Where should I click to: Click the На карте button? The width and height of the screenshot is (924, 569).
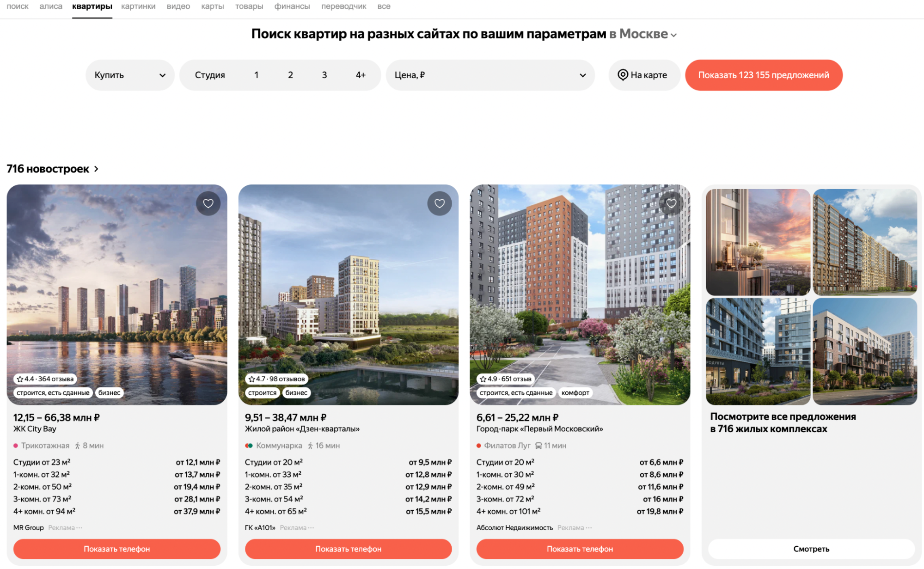pos(644,75)
